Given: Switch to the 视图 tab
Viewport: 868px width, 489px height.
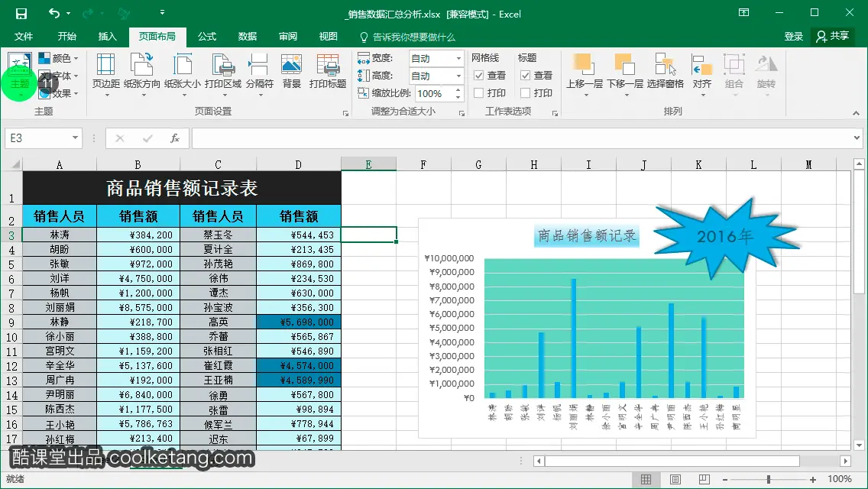Looking at the screenshot, I should [x=329, y=37].
